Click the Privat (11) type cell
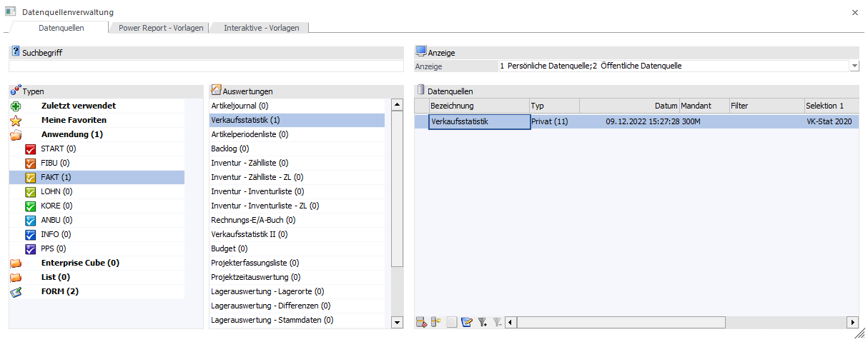The image size is (868, 342). point(554,121)
